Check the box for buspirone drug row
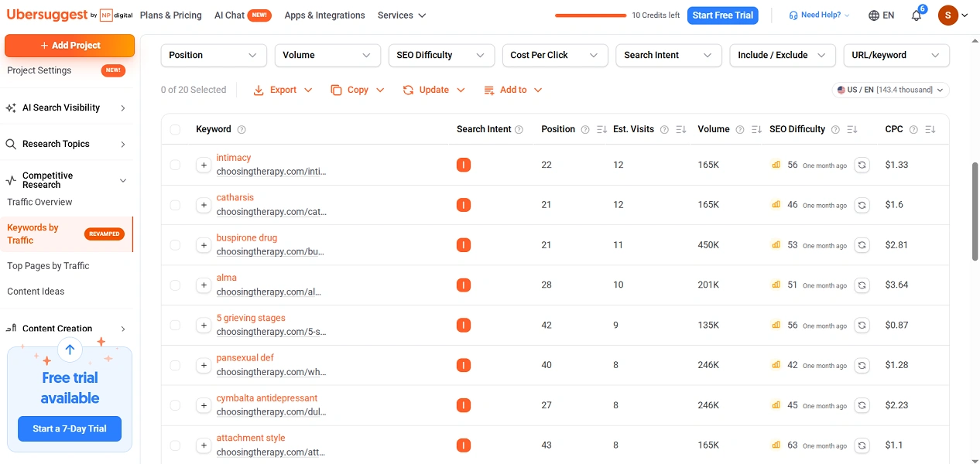 (x=175, y=245)
